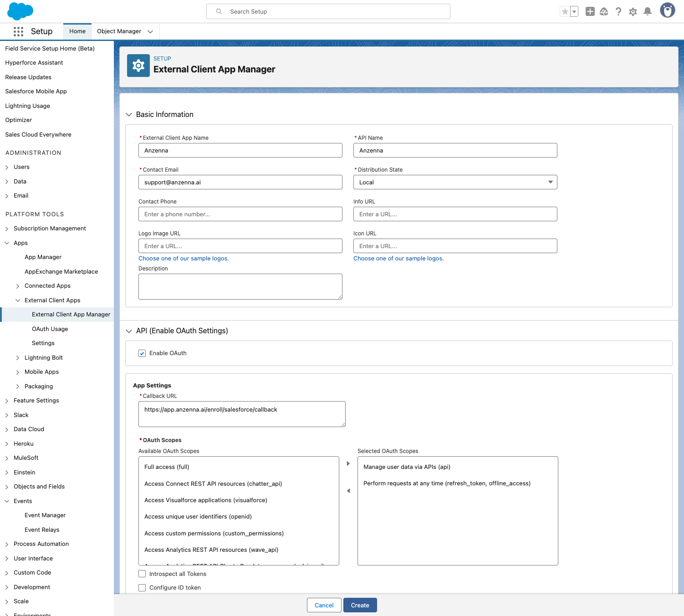Enable Introspect all Tokens checkbox
The width and height of the screenshot is (684, 616).
[x=142, y=574]
